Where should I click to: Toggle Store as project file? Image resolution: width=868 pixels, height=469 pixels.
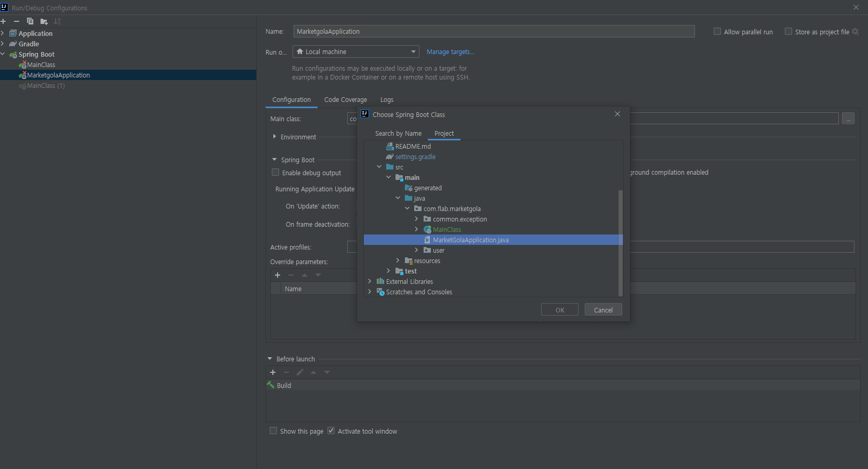[788, 31]
